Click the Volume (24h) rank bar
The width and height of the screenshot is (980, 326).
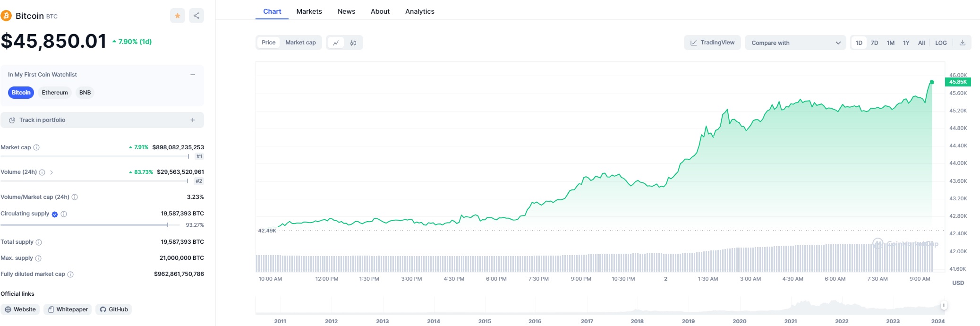tap(95, 181)
